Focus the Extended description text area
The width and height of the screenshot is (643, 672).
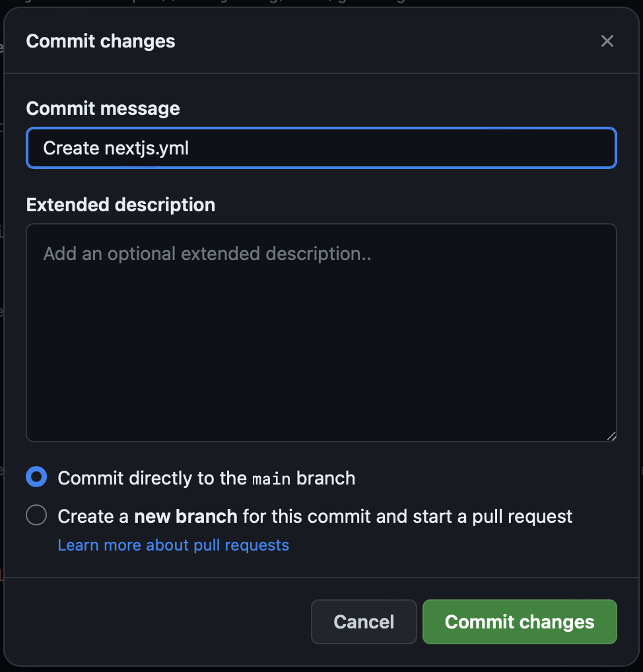click(321, 333)
